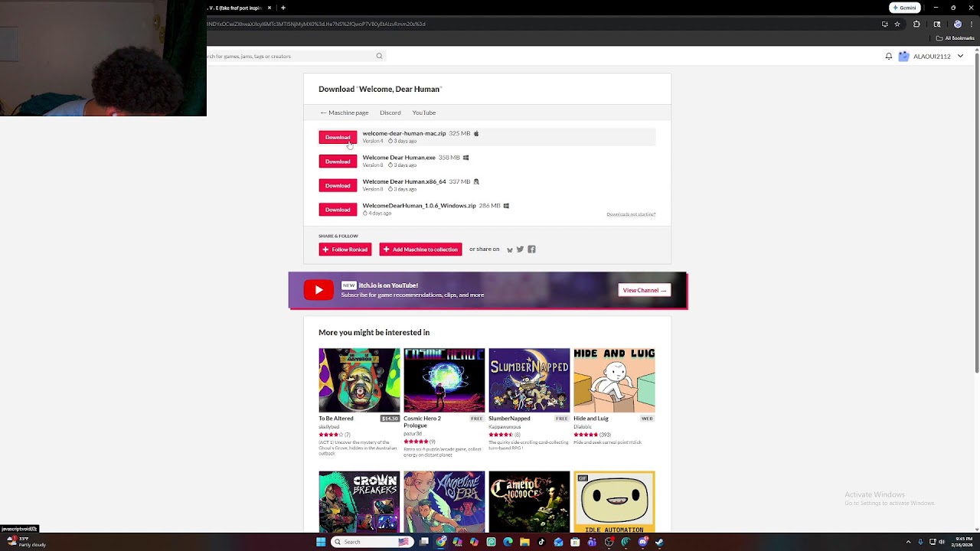The height and width of the screenshot is (551, 980).
Task: Show hidden system tray icons
Action: pos(908,542)
